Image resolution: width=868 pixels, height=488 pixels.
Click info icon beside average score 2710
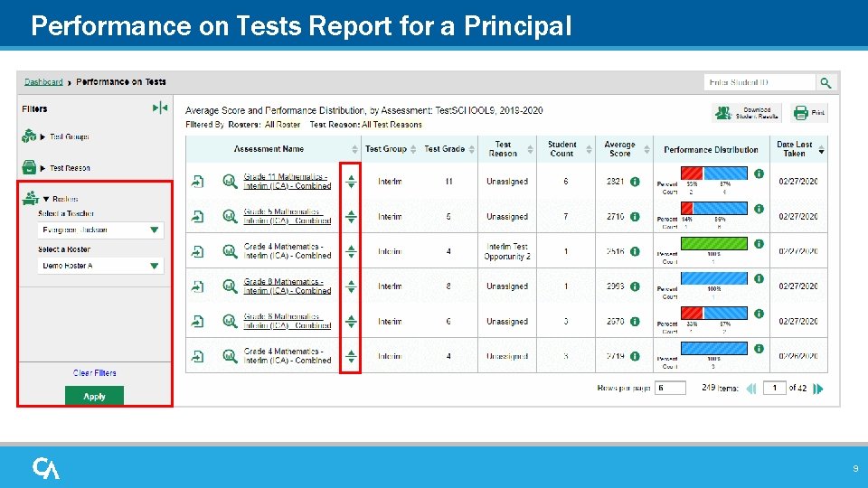[635, 216]
